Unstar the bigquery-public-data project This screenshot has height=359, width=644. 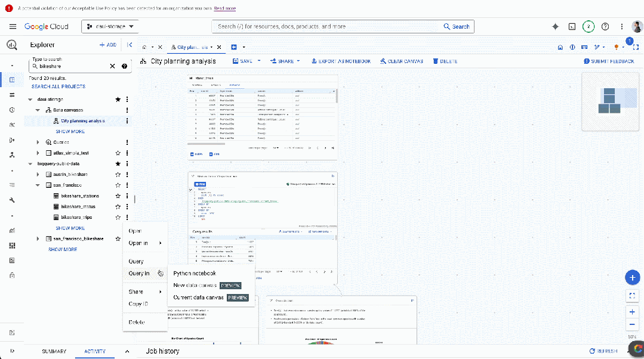pos(118,164)
